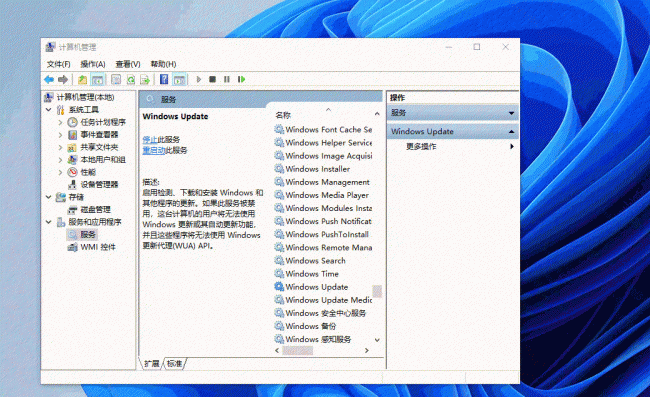This screenshot has height=397, width=650.
Task: Click horizontal scrollbar left arrow in services list
Action: pyautogui.click(x=277, y=351)
